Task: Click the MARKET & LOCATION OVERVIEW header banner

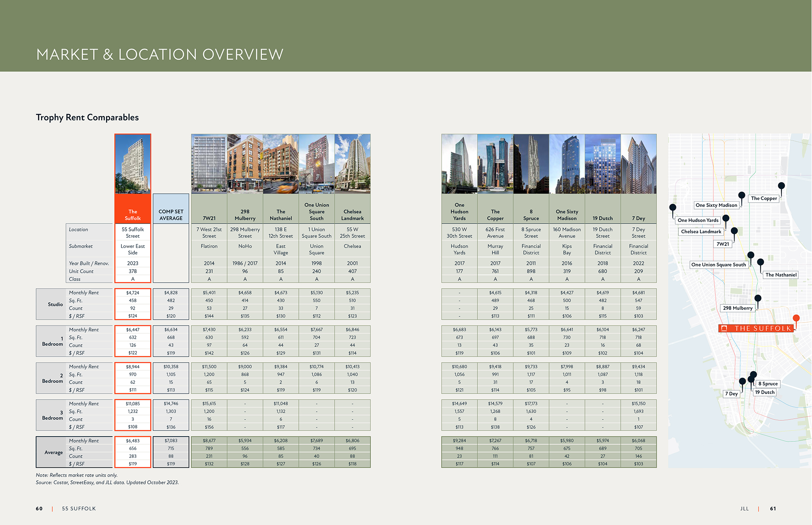Action: (x=160, y=54)
